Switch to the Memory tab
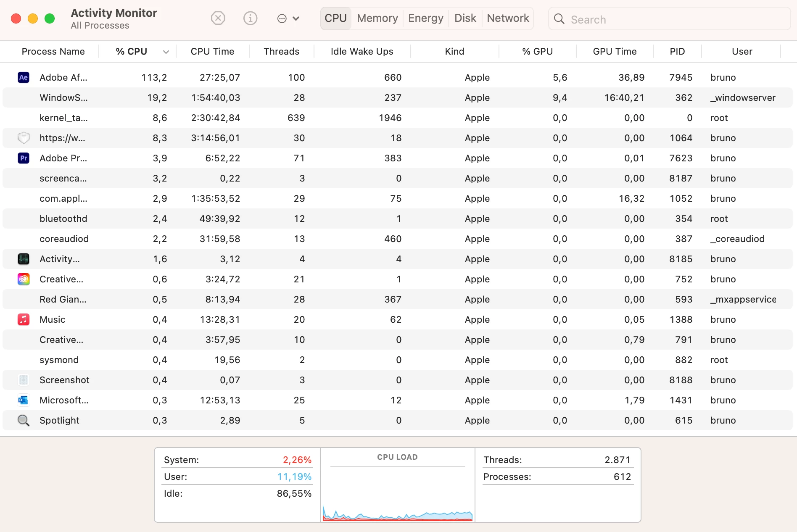The height and width of the screenshot is (532, 797). pyautogui.click(x=377, y=18)
